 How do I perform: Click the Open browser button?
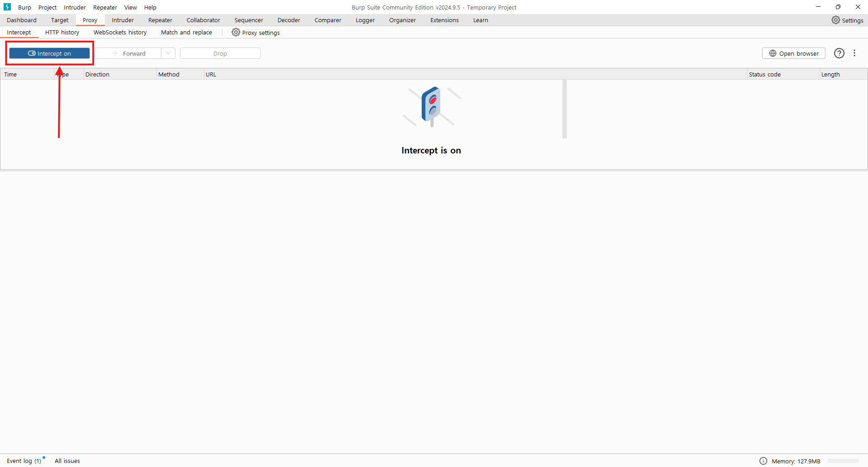click(794, 53)
